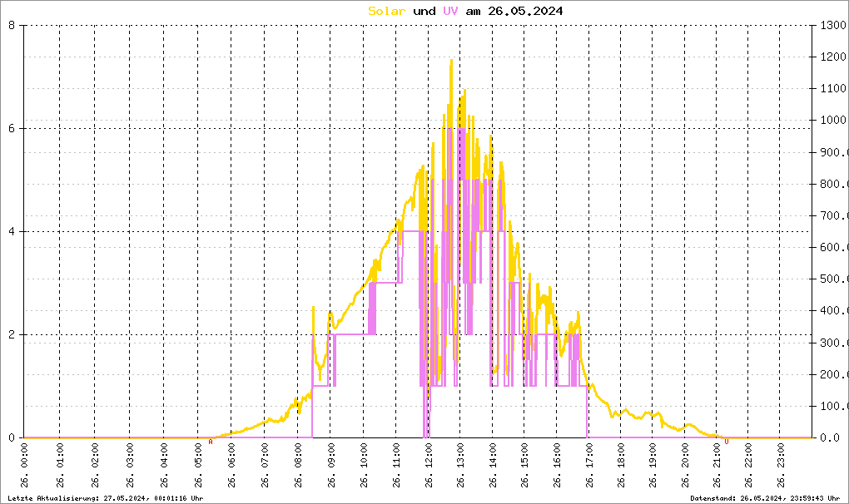Click the time axis label '26. 06:00'
The image size is (849, 504).
click(x=231, y=466)
